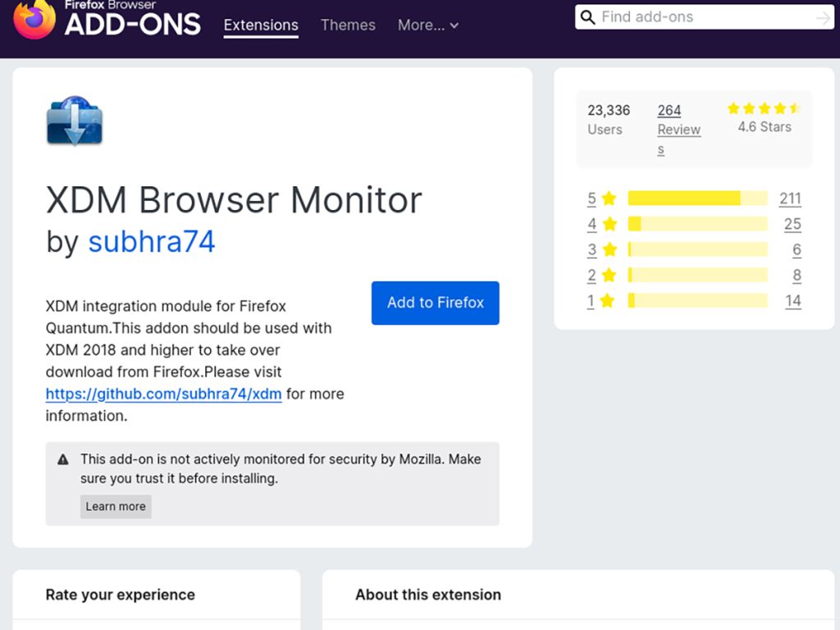
Task: Select the Extensions menu item
Action: pyautogui.click(x=260, y=25)
